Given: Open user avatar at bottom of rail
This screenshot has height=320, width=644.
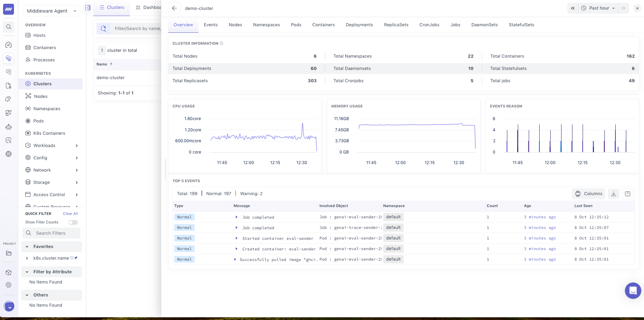Looking at the screenshot, I should point(9,306).
